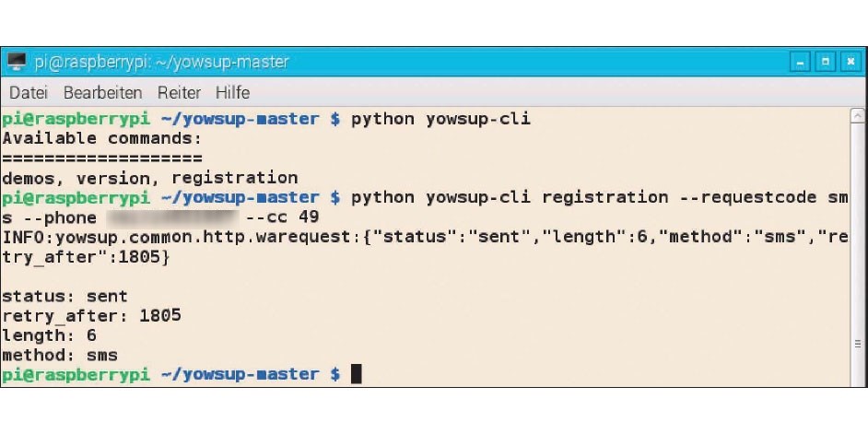
Task: Click the retry_after: 1805 output line
Action: point(91,316)
